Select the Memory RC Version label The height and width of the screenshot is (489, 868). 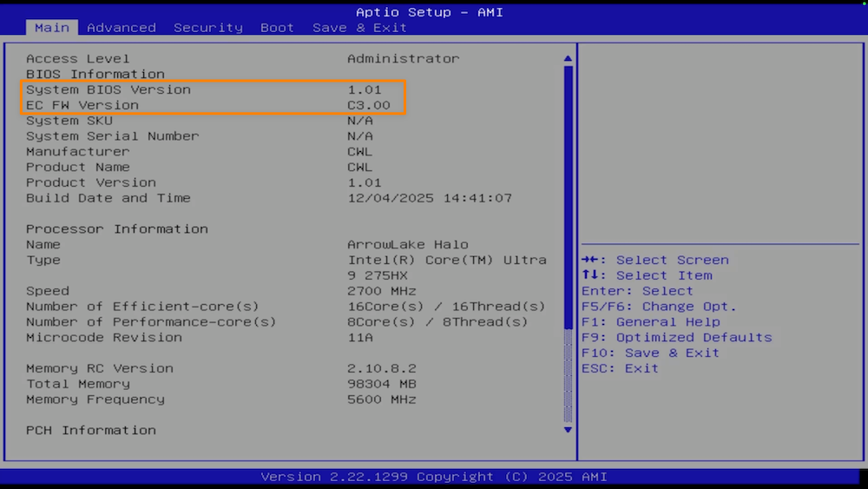pos(100,369)
